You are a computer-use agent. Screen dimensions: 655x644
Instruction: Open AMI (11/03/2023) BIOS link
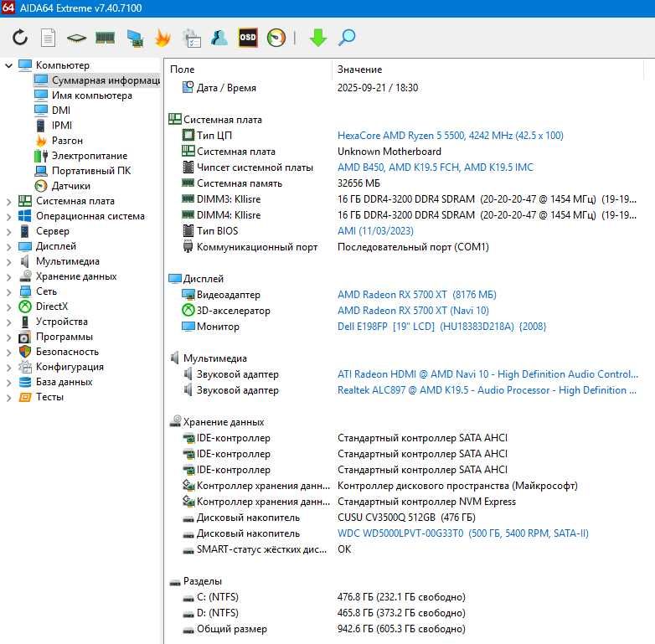(x=375, y=231)
